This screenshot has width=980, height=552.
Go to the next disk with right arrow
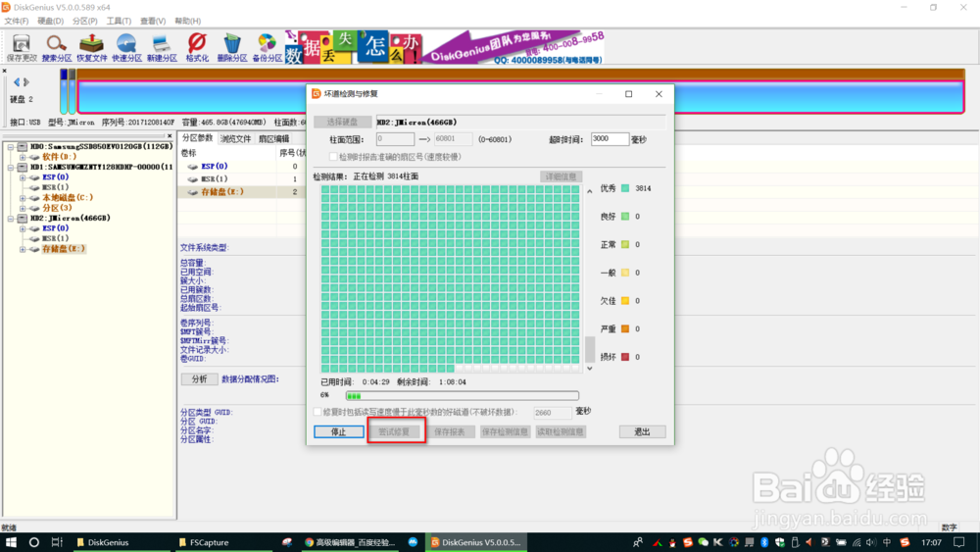click(26, 82)
